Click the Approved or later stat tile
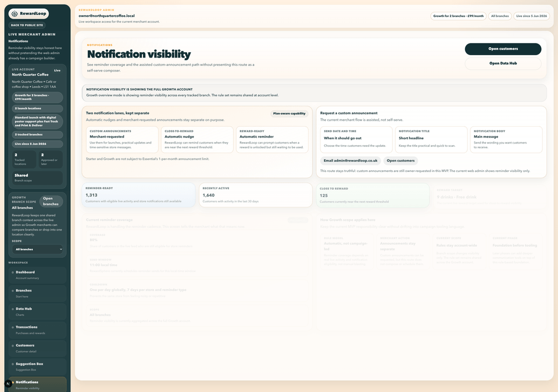Image resolution: width=558 pixels, height=392 pixels. coord(51,159)
